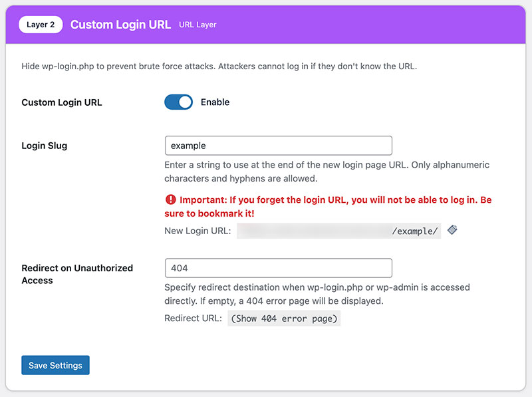The width and height of the screenshot is (532, 397).
Task: Click the "(Show 404 error page)" redirect text
Action: (x=284, y=319)
